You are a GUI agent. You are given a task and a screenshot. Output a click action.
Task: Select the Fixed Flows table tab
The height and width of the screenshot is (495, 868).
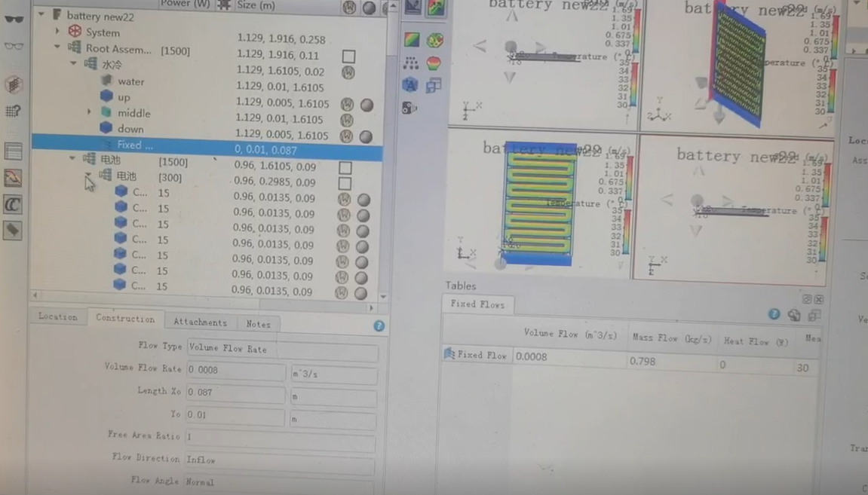coord(477,304)
